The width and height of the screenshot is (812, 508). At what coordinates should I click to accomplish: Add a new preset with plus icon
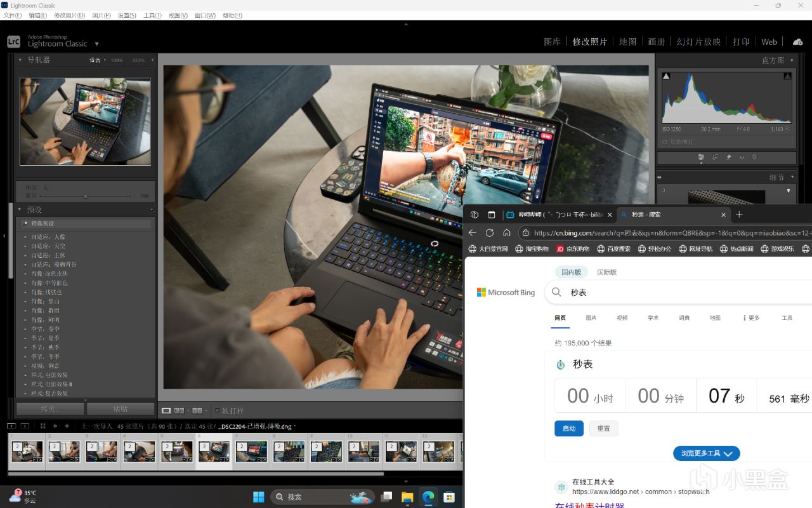click(152, 210)
